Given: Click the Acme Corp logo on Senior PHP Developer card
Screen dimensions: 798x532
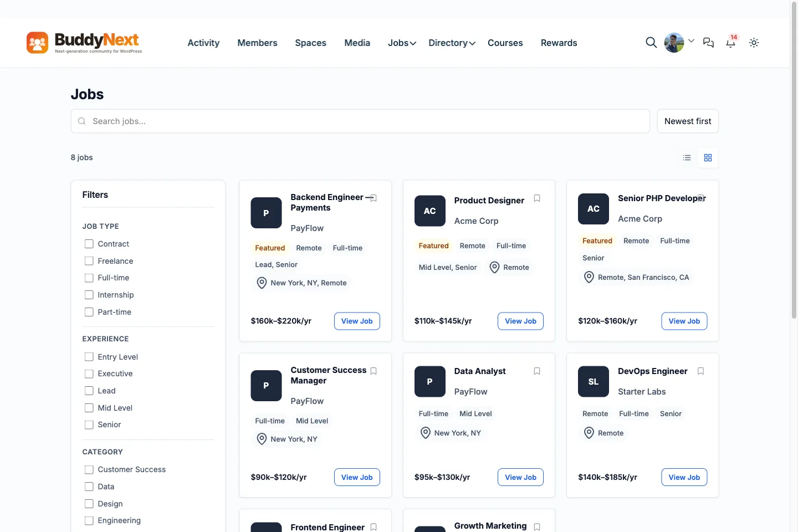Looking at the screenshot, I should click(594, 209).
